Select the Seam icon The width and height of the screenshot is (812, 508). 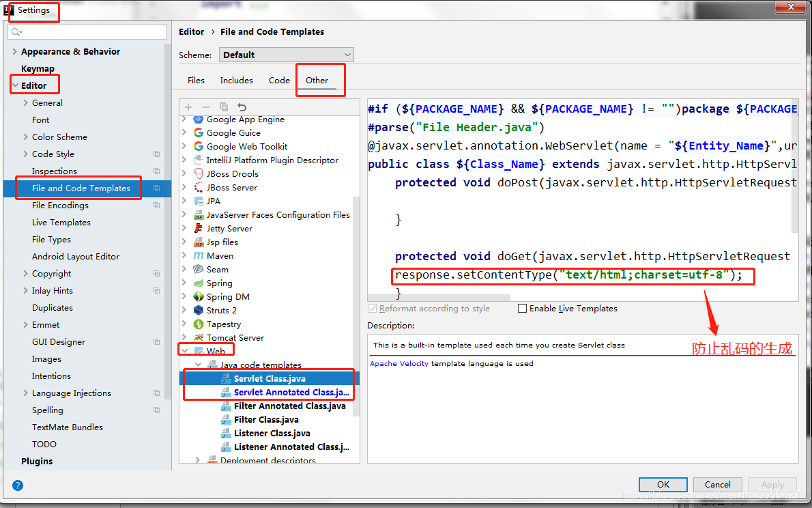pos(199,269)
